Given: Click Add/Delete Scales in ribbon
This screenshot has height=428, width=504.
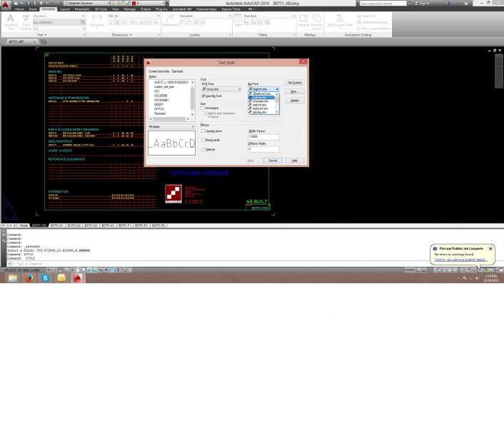Looking at the screenshot, I should [x=372, y=22].
